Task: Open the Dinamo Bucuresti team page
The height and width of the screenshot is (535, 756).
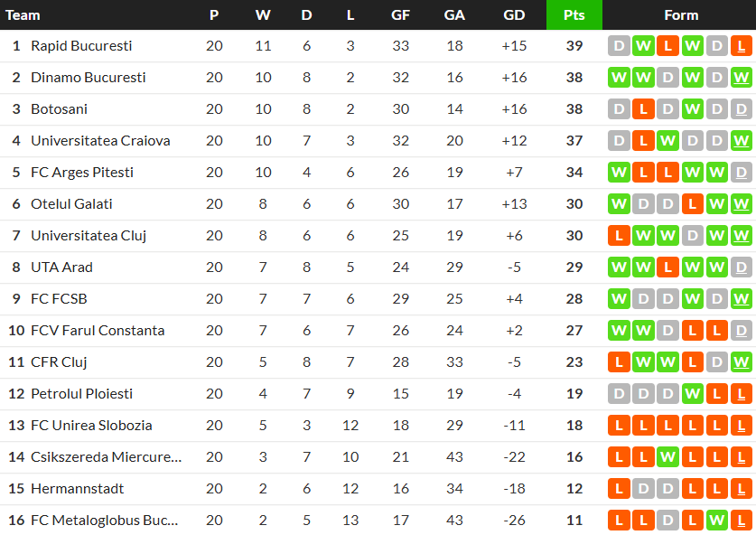Action: point(88,78)
